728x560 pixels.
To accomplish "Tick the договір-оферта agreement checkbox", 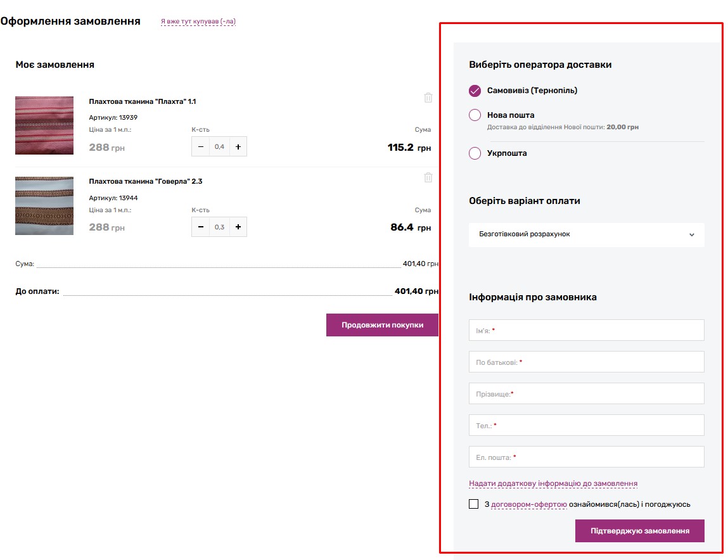I will coord(473,504).
